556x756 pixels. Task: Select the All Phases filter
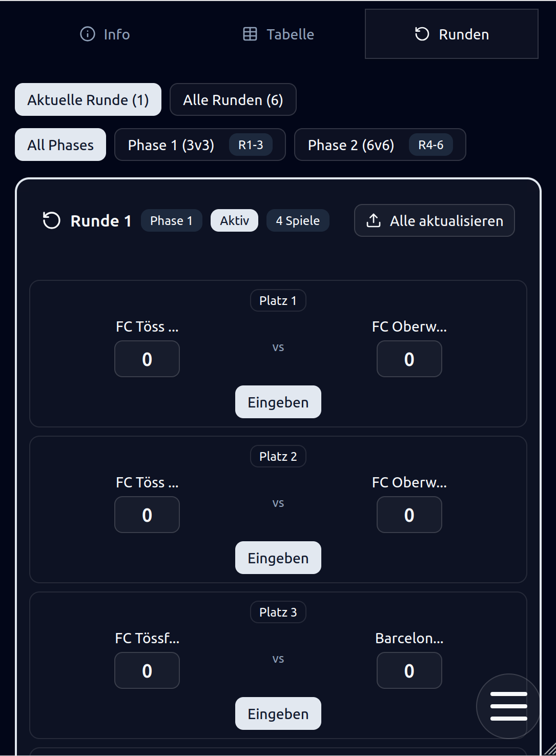point(60,145)
